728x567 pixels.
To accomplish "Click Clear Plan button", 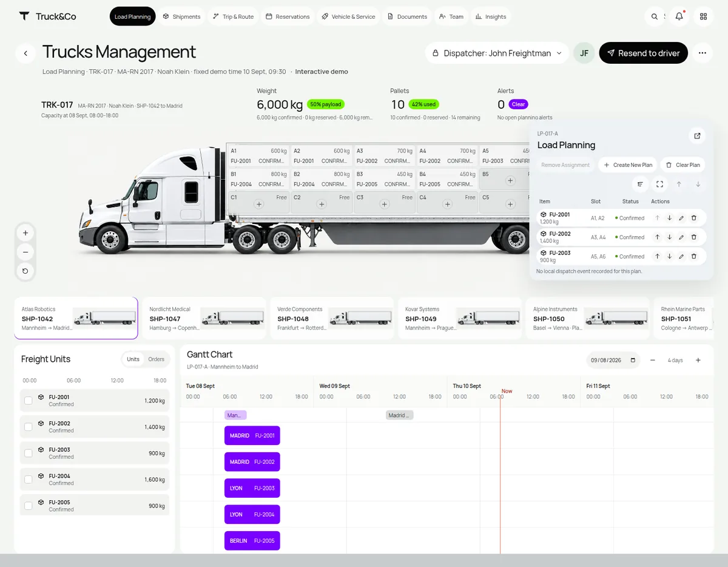I will pyautogui.click(x=682, y=165).
